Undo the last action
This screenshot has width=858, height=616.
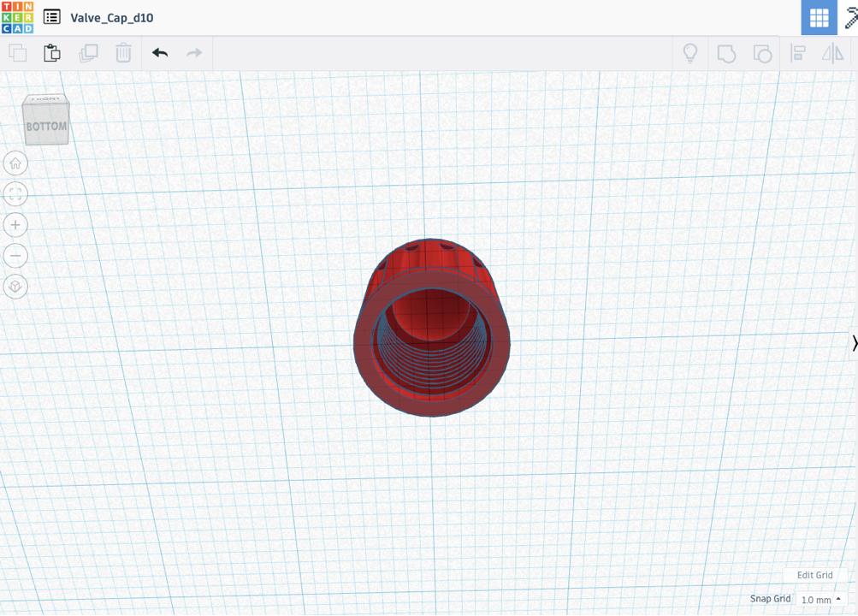(x=160, y=53)
